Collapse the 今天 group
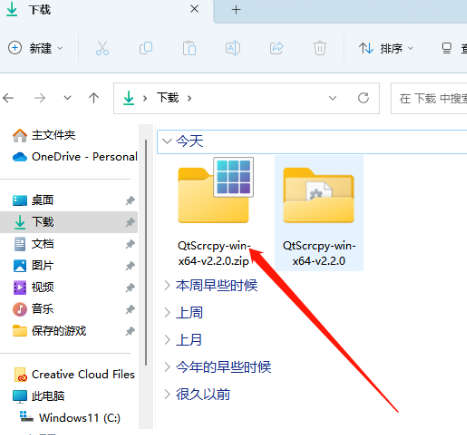 point(167,141)
